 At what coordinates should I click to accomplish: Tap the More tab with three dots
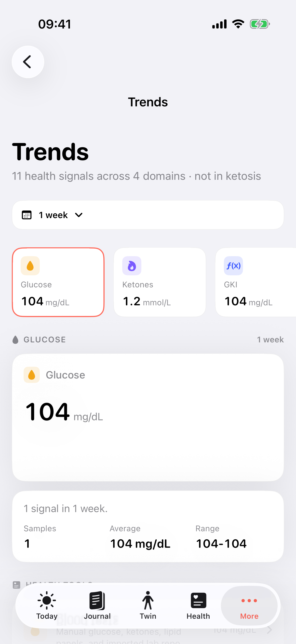click(249, 605)
